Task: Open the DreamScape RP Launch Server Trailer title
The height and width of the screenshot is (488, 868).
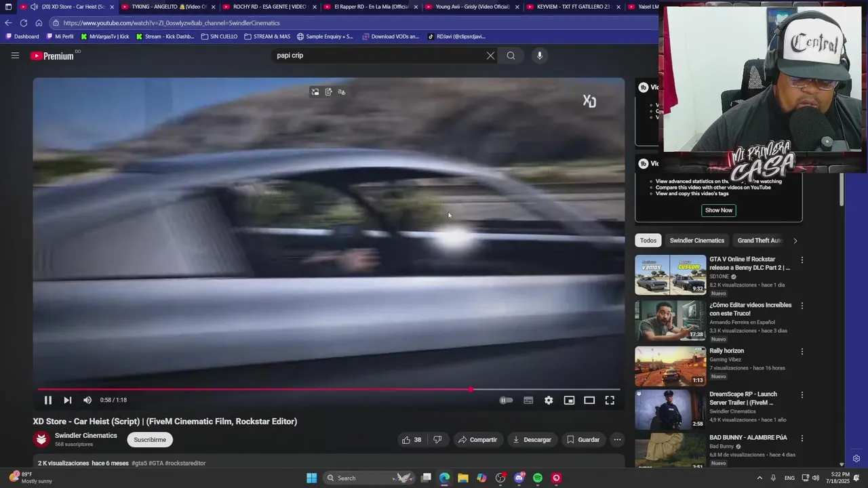Action: click(x=743, y=399)
